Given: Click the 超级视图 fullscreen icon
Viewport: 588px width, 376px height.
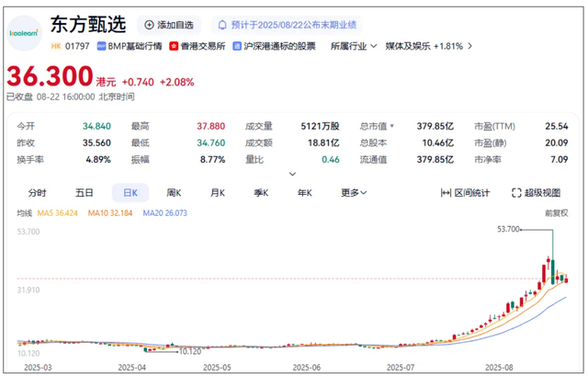Looking at the screenshot, I should coord(516,193).
